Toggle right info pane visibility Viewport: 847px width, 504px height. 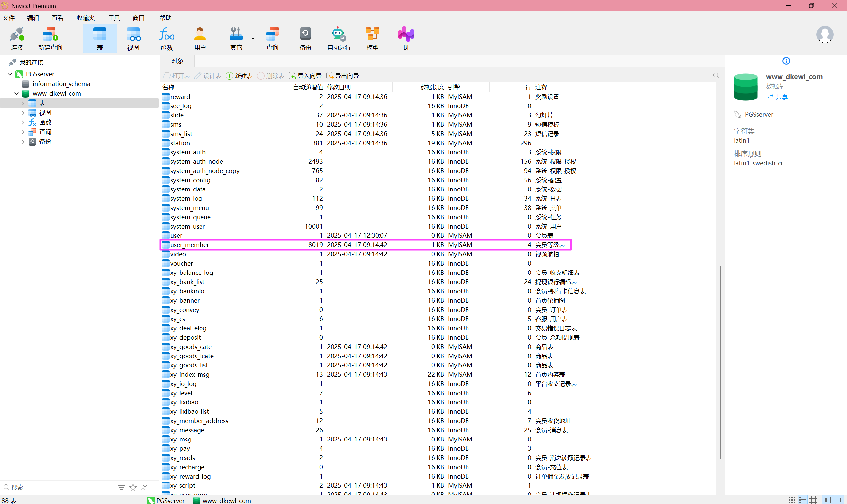pyautogui.click(x=838, y=500)
